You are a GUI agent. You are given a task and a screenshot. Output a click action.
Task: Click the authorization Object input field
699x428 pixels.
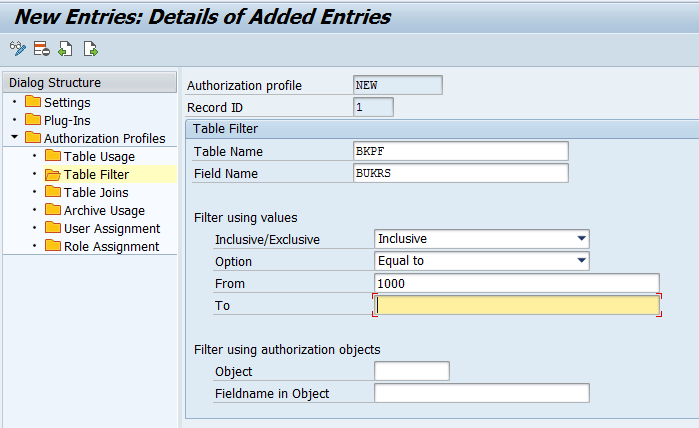(411, 371)
